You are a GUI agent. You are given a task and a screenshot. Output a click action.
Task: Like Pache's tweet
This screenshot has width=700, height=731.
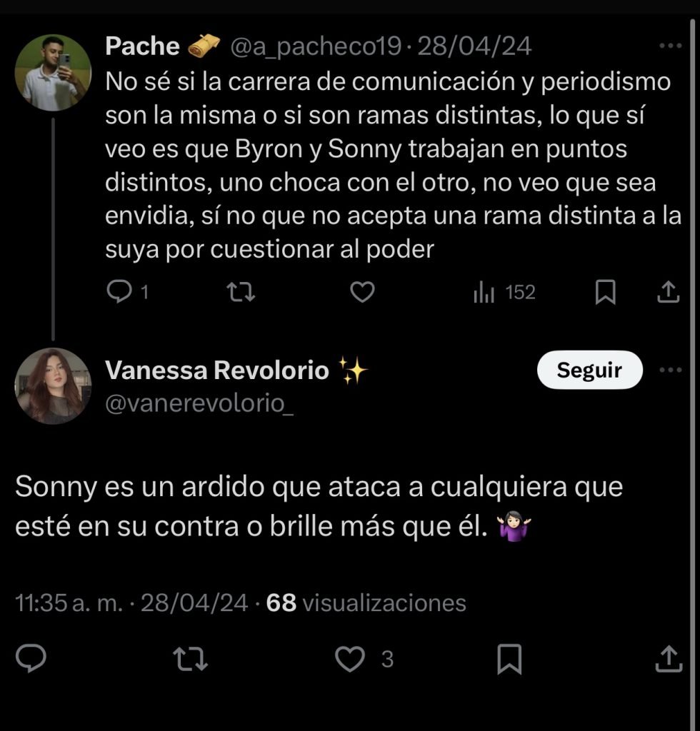pyautogui.click(x=363, y=292)
